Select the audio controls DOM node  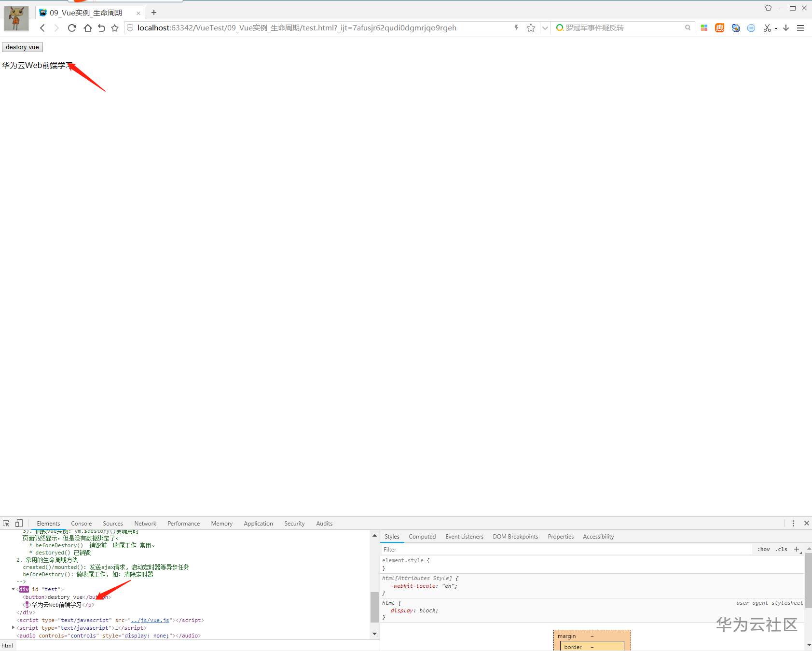(x=109, y=636)
